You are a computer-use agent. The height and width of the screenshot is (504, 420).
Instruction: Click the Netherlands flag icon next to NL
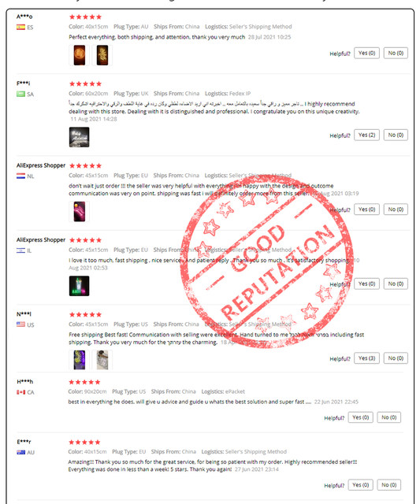pos(21,176)
